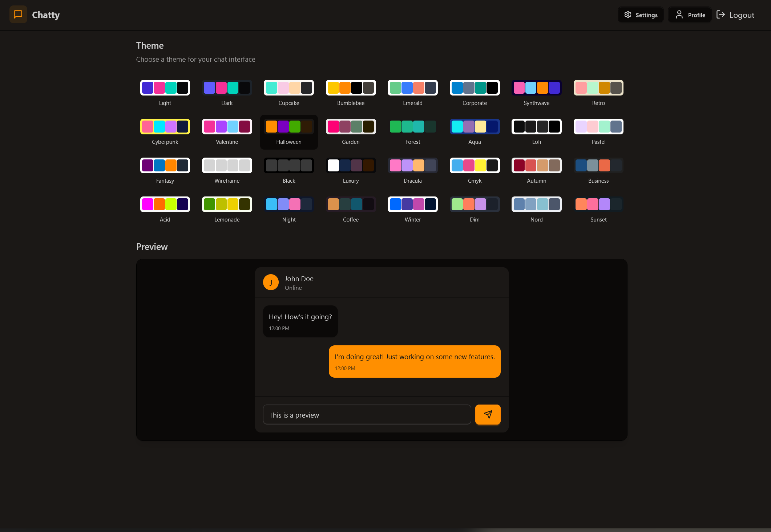Switch to the Retro theme
The image size is (771, 532).
click(x=598, y=93)
